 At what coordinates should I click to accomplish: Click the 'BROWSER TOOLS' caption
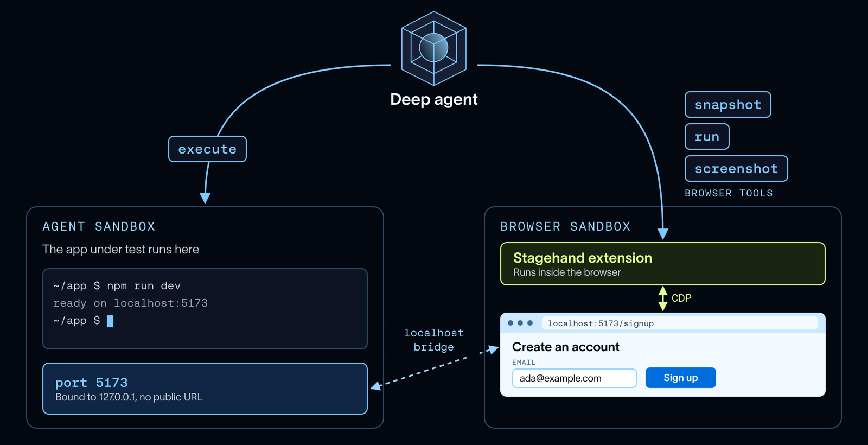pyautogui.click(x=729, y=193)
